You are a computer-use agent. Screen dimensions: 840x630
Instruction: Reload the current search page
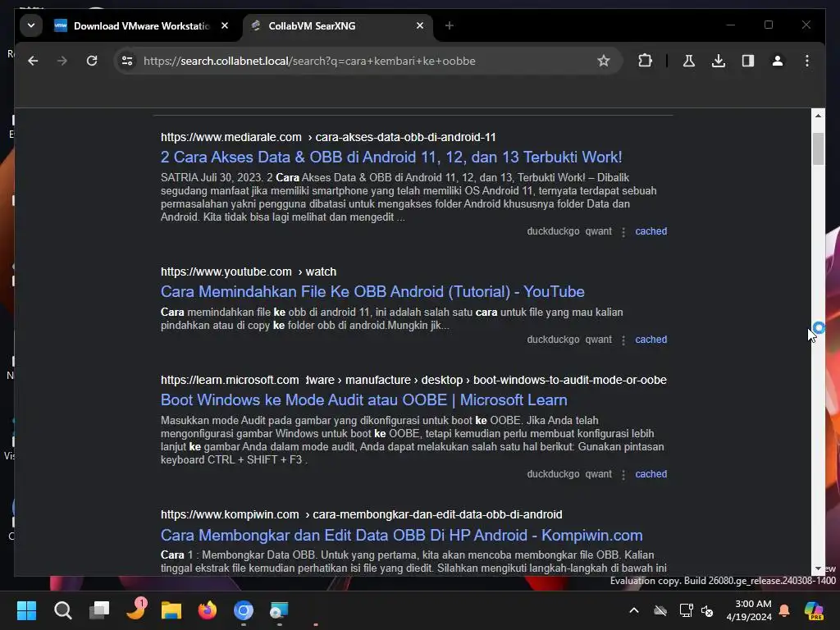(x=92, y=61)
